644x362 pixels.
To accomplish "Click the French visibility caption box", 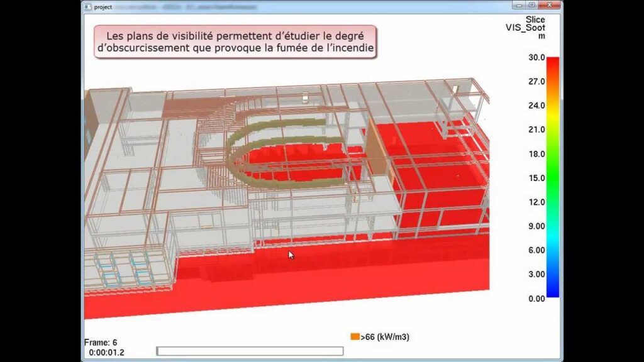I will [x=235, y=41].
